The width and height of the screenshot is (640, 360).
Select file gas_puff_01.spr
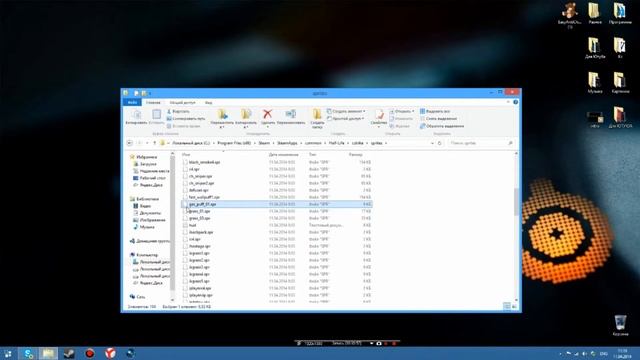click(x=276, y=204)
